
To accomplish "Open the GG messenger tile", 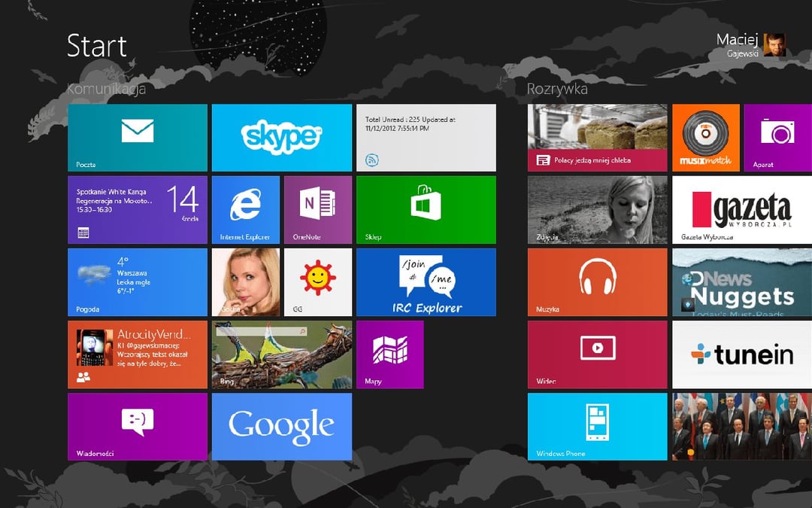I will (318, 282).
